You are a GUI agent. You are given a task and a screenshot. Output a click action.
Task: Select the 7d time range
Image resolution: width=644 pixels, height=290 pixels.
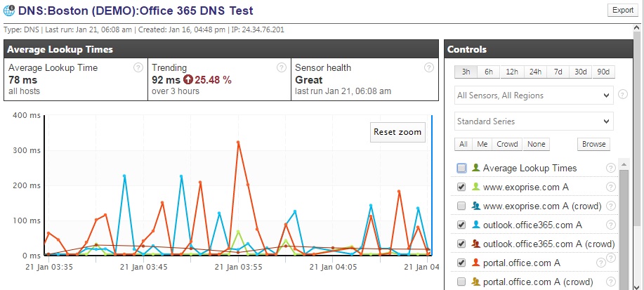tap(558, 72)
